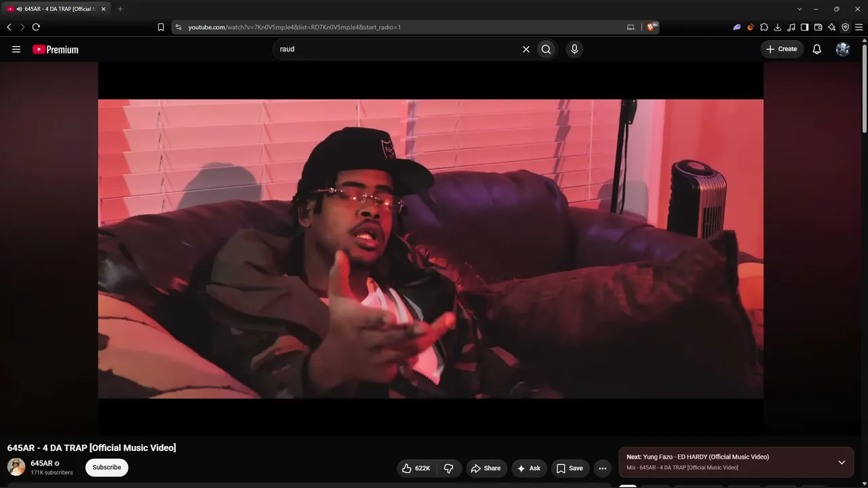Screen dimensions: 868x488
Task: Open YouTube notifications bell
Action: click(817, 49)
